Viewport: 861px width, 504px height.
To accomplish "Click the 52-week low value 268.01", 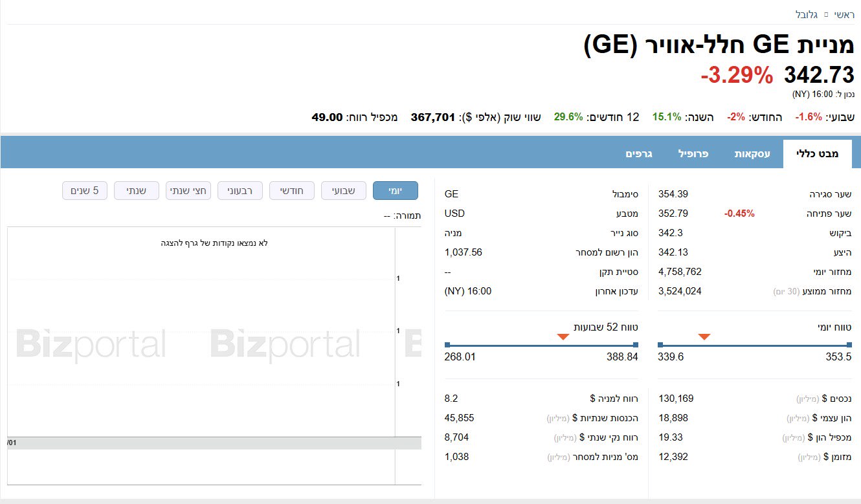I will [460, 357].
